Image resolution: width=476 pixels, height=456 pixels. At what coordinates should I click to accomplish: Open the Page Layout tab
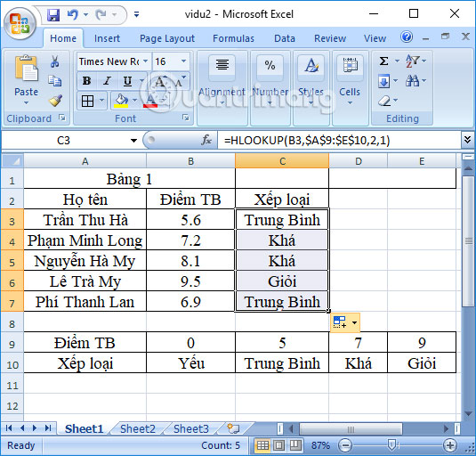(x=167, y=38)
